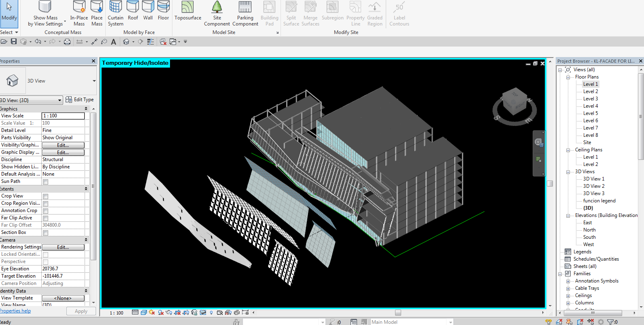
Task: Collapse the Graphics properties section
Action: click(x=86, y=109)
